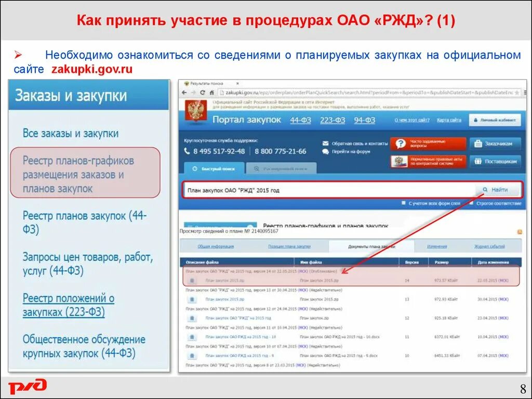Open the Карта сайта link
This screenshot has width=532, height=399.
coord(449,120)
